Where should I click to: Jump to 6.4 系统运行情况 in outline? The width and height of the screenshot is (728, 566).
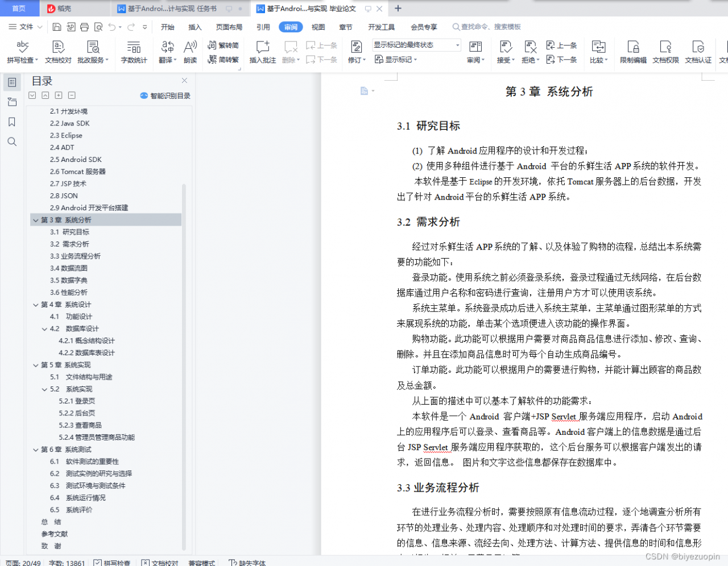[78, 498]
